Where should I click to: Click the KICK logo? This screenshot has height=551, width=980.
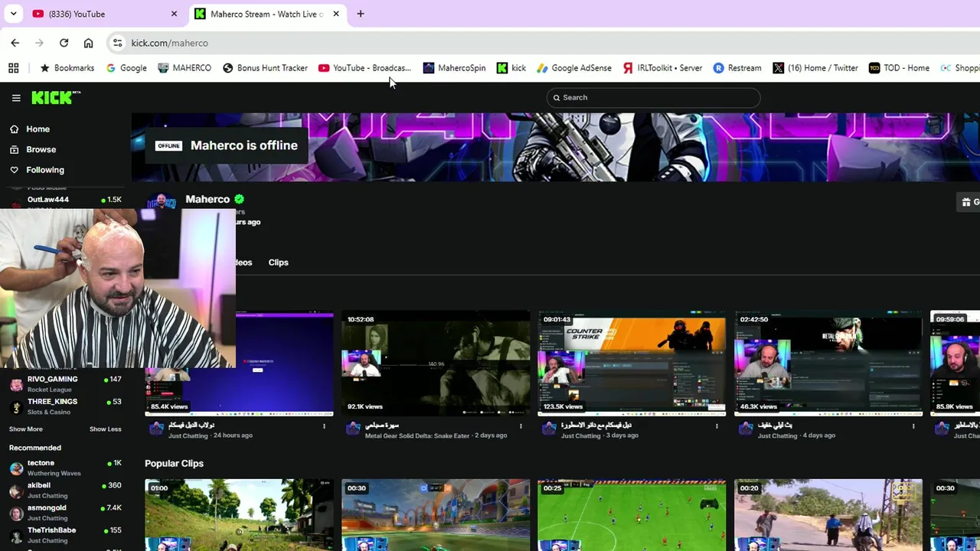point(55,97)
